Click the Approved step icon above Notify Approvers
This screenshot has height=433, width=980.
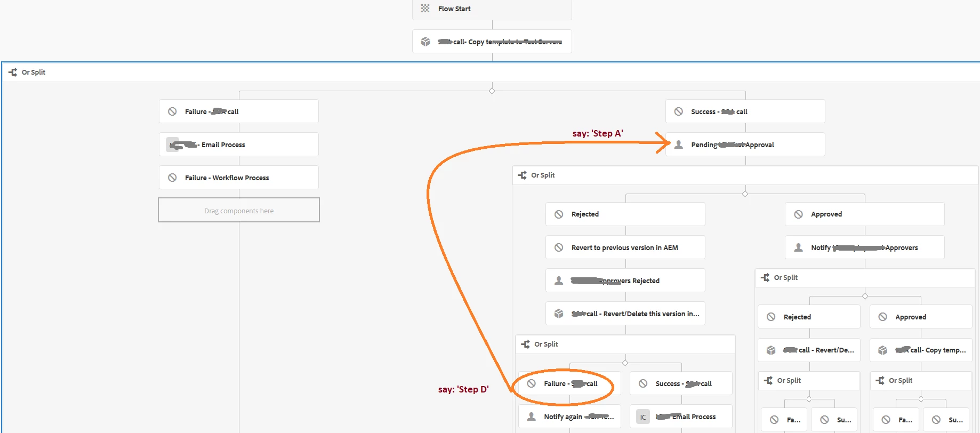click(x=799, y=214)
